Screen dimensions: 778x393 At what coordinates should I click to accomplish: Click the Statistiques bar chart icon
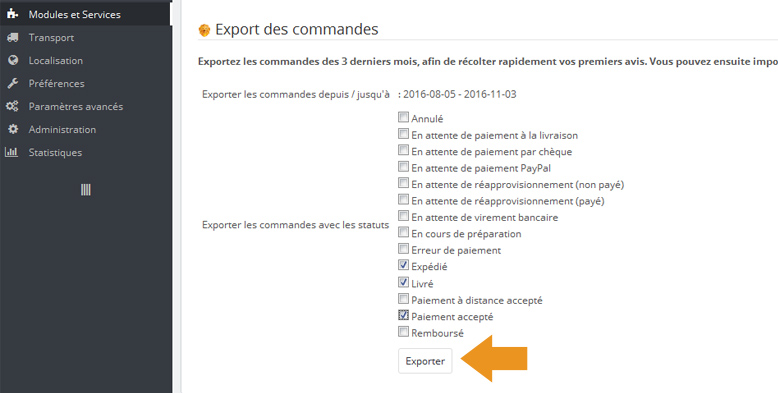11,152
